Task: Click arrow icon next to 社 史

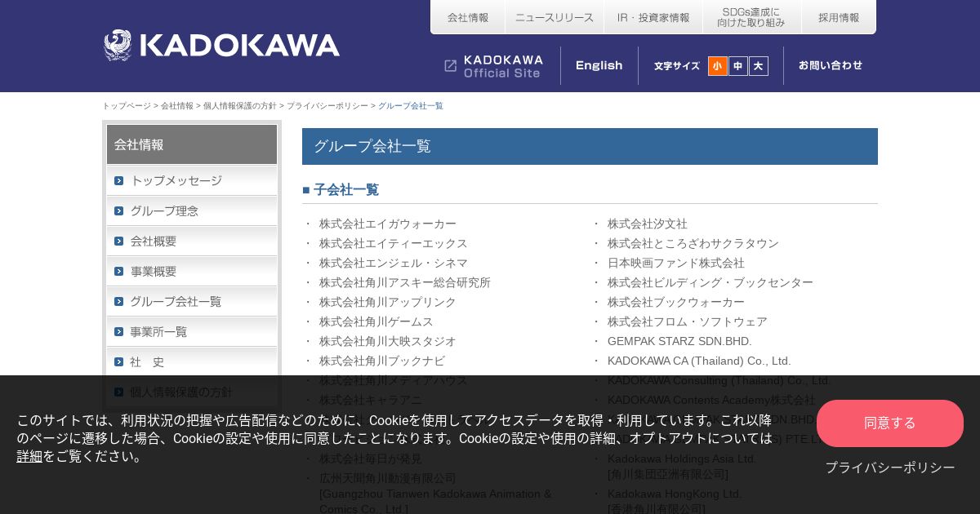Action: pos(119,361)
